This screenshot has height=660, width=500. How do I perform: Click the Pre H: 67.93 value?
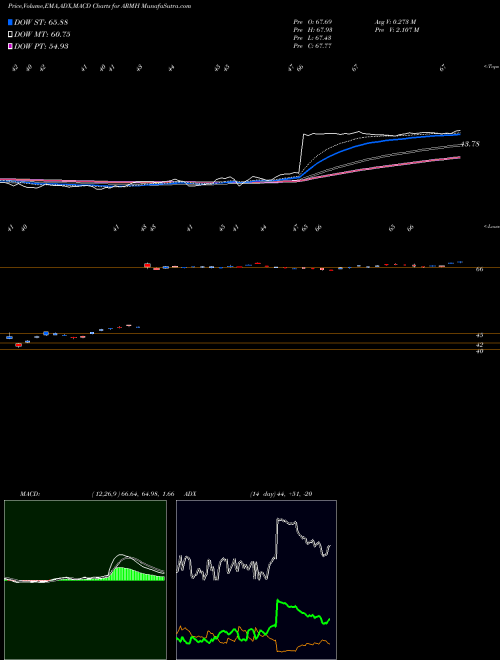pos(313,30)
